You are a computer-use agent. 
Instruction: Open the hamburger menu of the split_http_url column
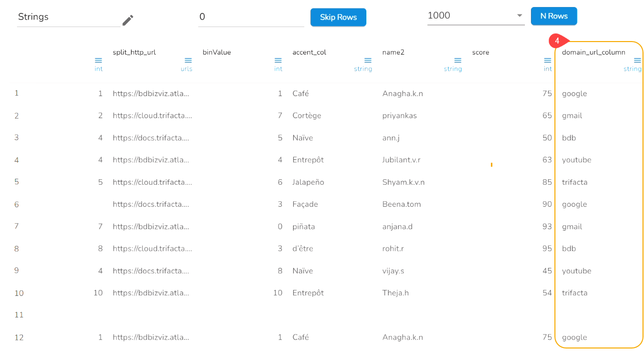tap(188, 60)
